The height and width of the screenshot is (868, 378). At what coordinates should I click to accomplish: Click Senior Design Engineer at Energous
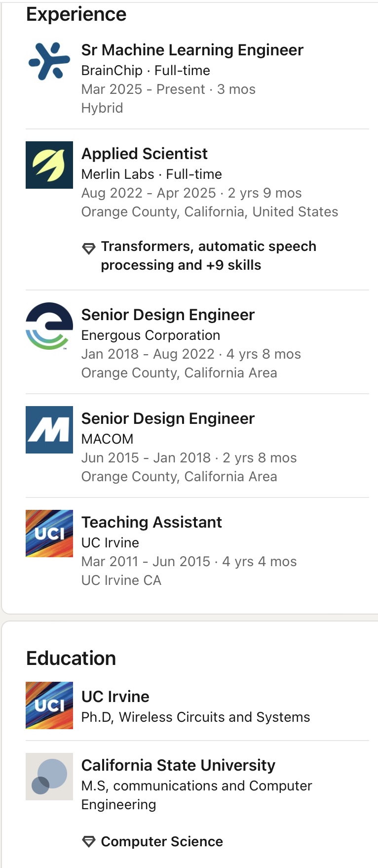point(168,315)
